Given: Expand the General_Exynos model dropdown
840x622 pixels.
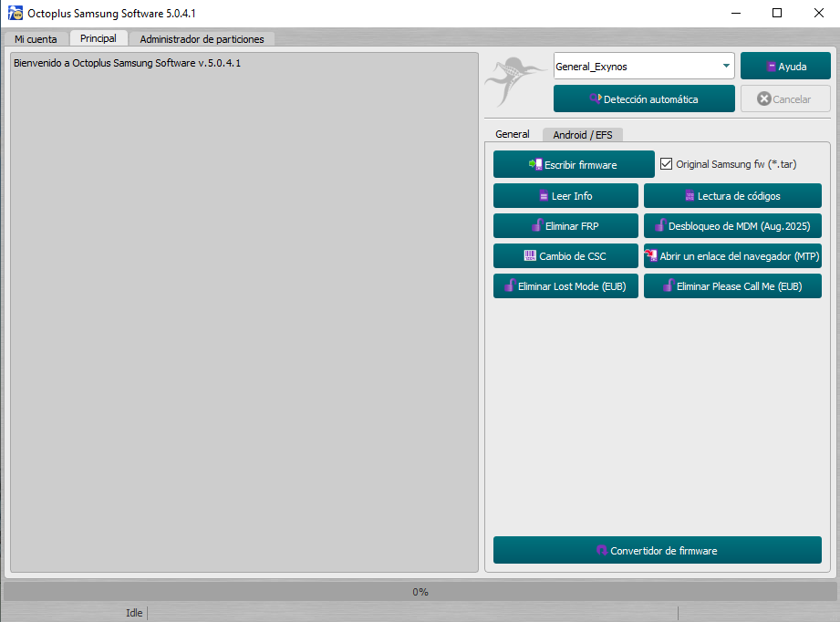Looking at the screenshot, I should pos(726,67).
